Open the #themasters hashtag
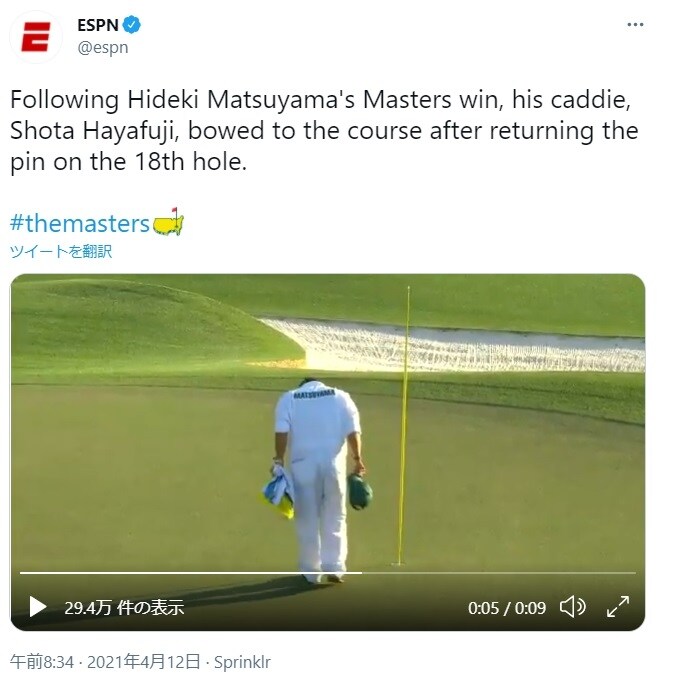The width and height of the screenshot is (694, 700). pos(80,222)
